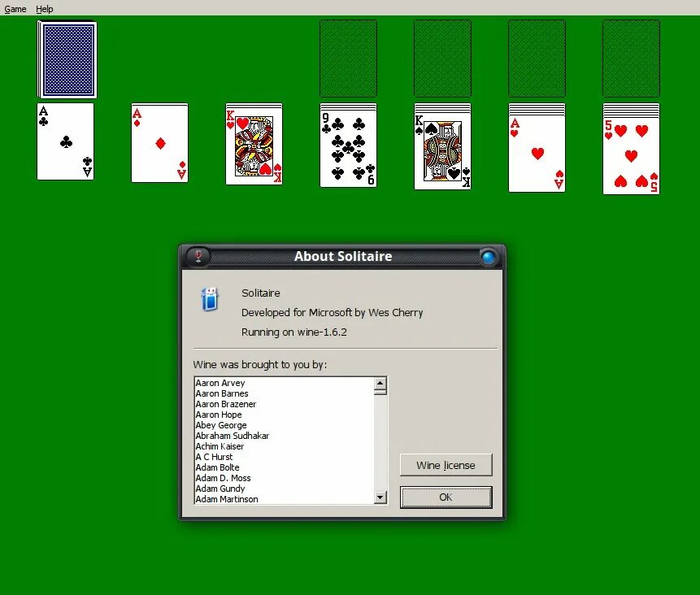
Task: Select the Nine of Clubs card
Action: [348, 149]
